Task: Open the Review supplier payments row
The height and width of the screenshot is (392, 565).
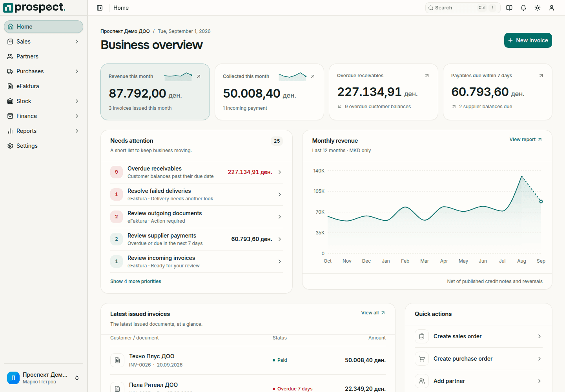Action: [197, 239]
